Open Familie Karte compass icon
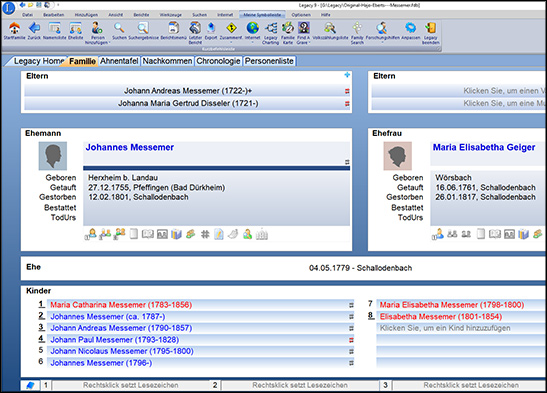 [x=288, y=28]
